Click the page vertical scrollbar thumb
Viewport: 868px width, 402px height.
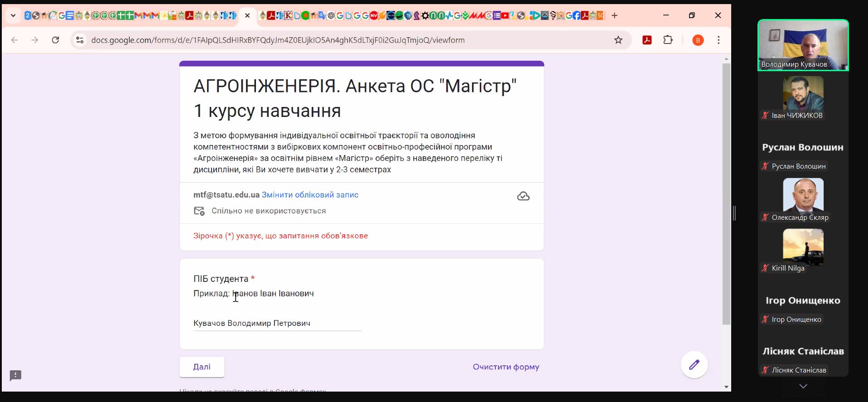pyautogui.click(x=726, y=194)
